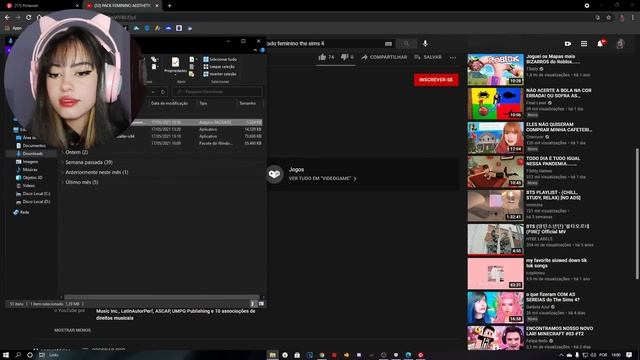Subscribe with the red INSCREVER-SE button

[x=436, y=80]
